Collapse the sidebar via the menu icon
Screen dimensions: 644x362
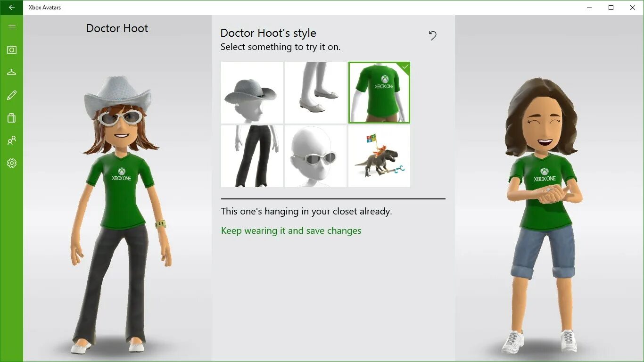coord(12,27)
